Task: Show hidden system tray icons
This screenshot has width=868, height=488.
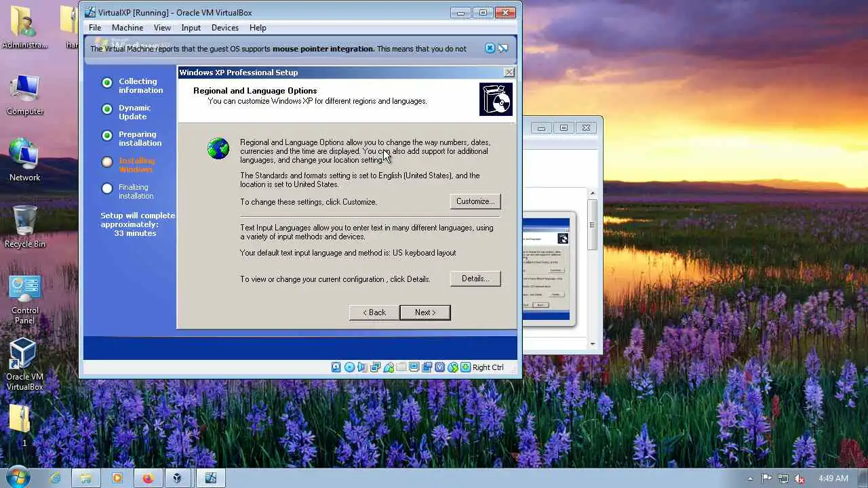Action: click(x=751, y=479)
